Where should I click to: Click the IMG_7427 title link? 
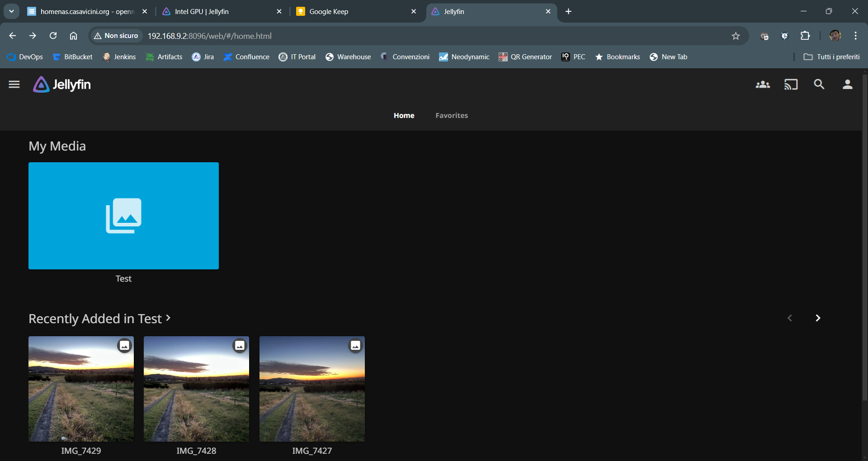tap(311, 451)
